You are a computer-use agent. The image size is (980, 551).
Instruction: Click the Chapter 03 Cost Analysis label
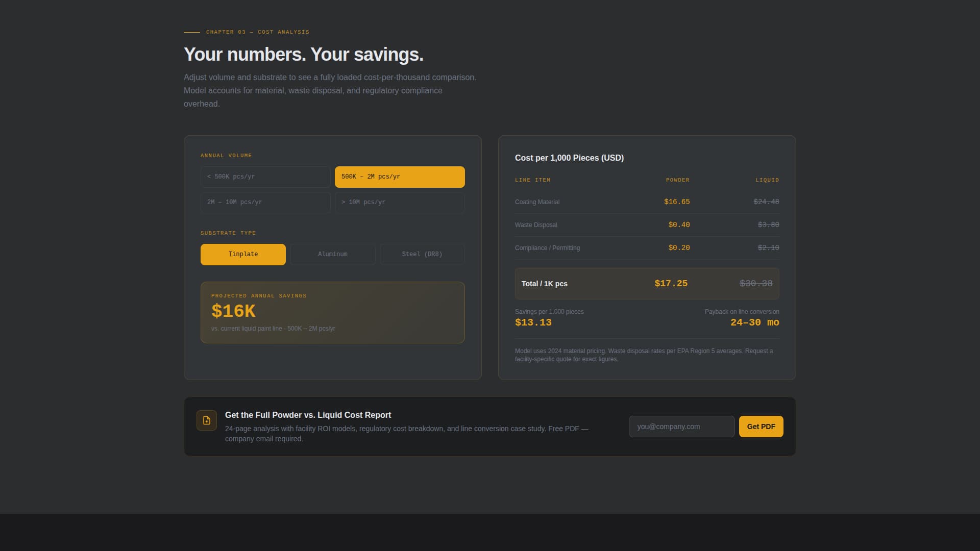(x=257, y=32)
